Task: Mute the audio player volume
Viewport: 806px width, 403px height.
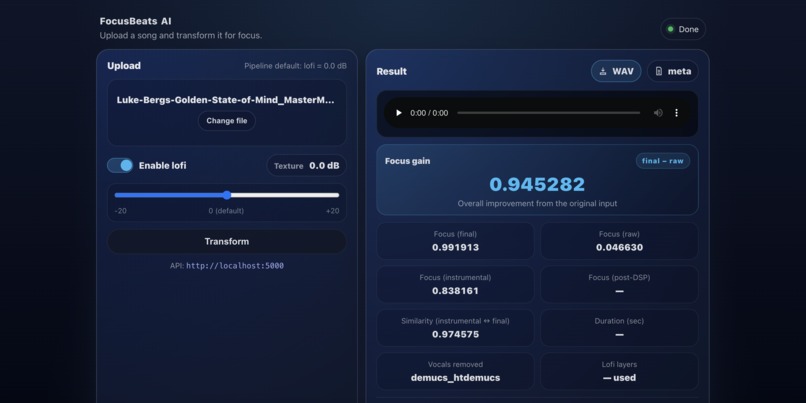Action: [658, 113]
